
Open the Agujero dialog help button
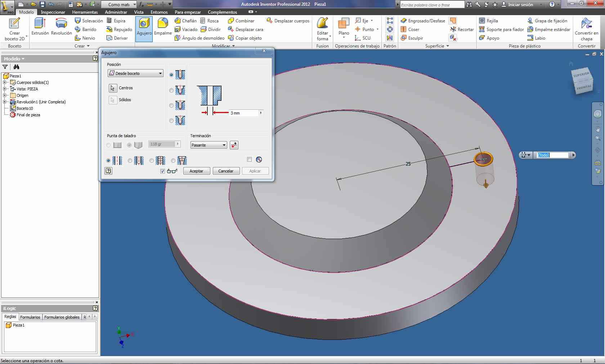[x=108, y=171]
